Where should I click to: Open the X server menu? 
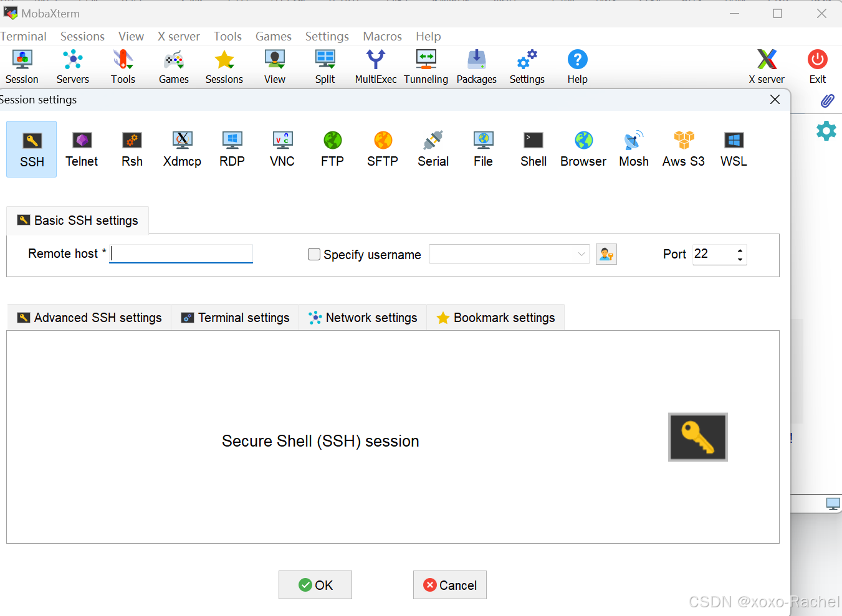coord(179,36)
